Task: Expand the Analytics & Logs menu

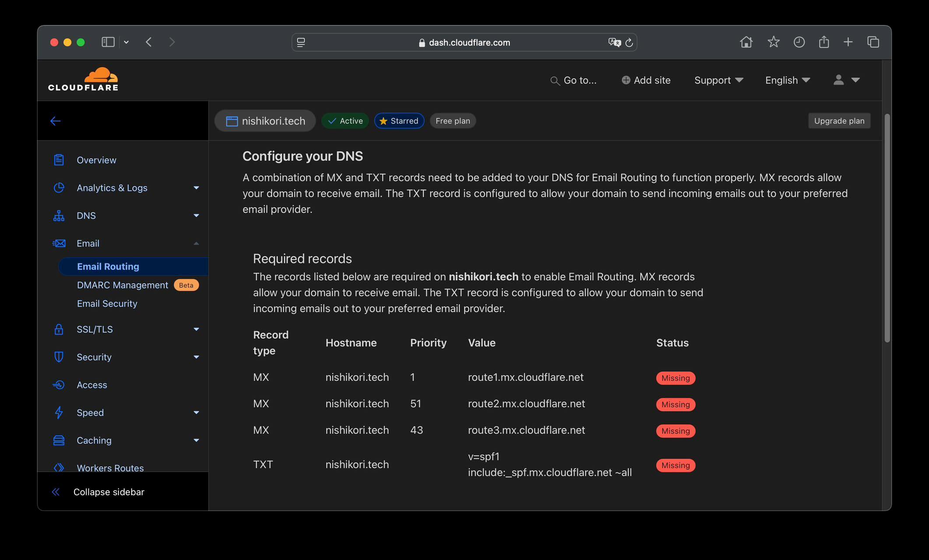Action: (196, 188)
